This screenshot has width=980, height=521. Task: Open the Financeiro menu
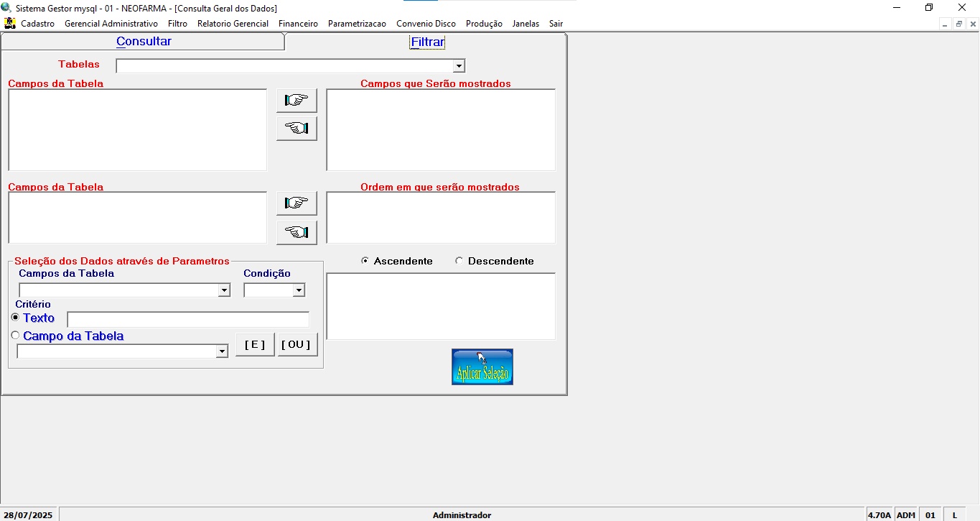click(298, 24)
